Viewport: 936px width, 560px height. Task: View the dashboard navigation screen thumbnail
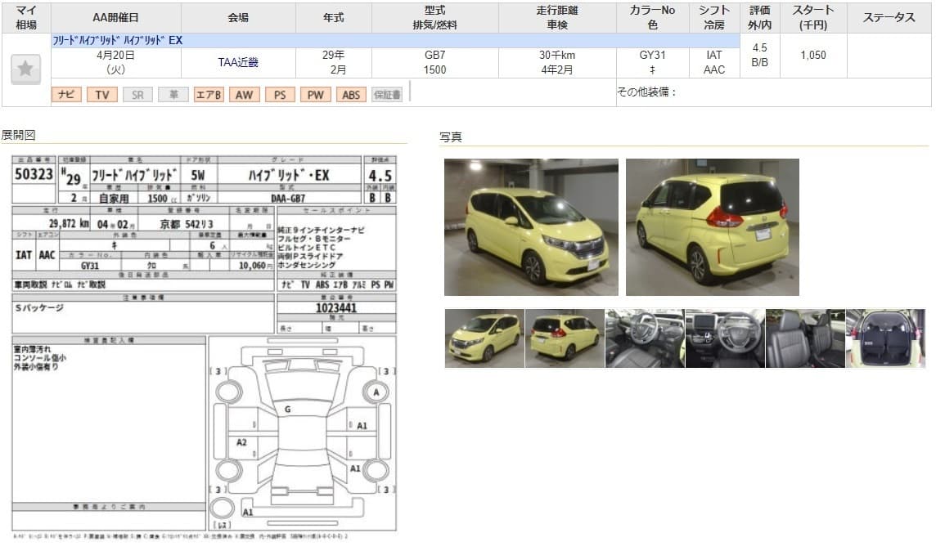coord(724,338)
